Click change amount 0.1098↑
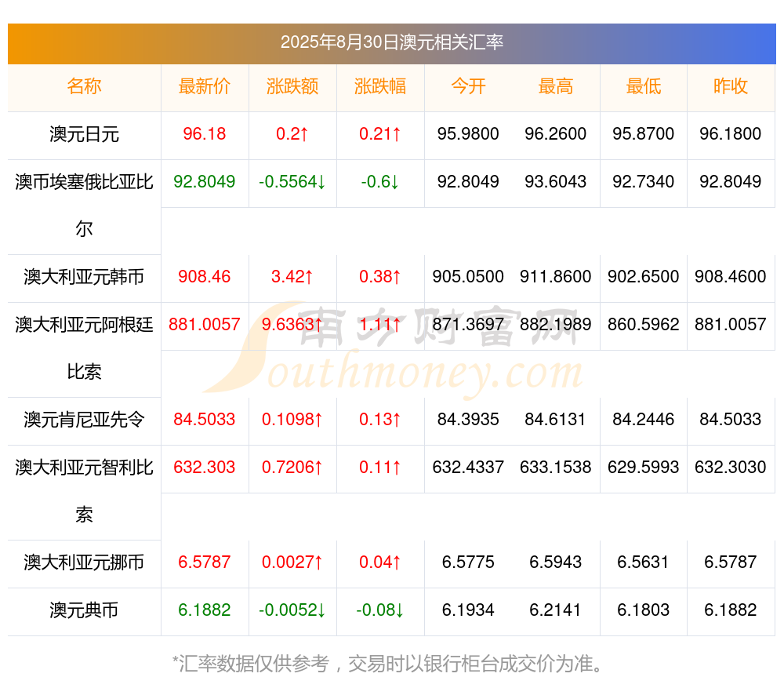The height and width of the screenshot is (688, 784). pyautogui.click(x=292, y=419)
